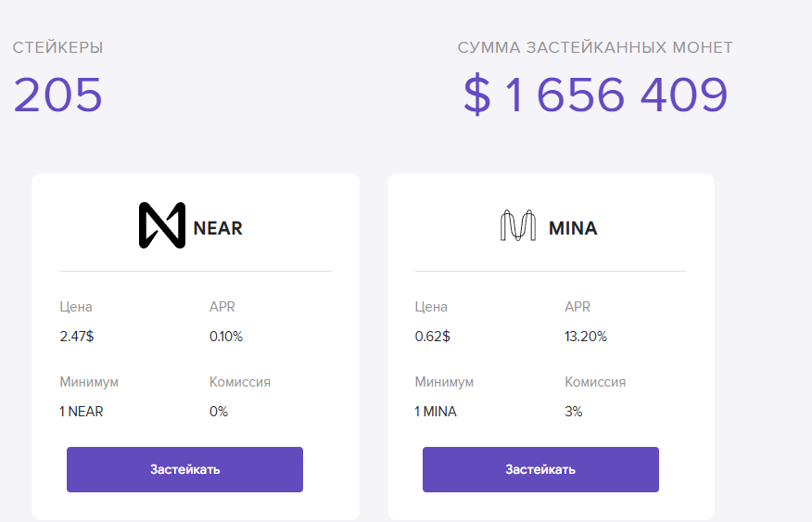
Task: Click the NEAR price value 2.47$
Action: (x=76, y=337)
